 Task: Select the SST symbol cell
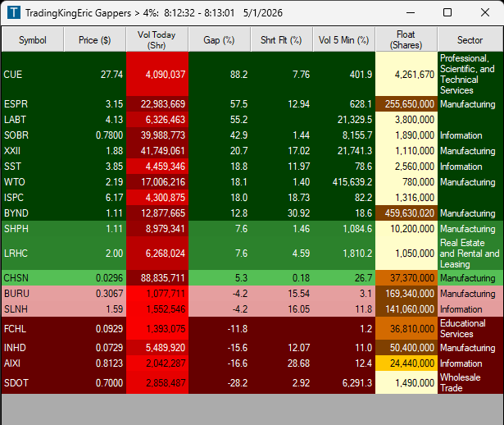pyautogui.click(x=33, y=167)
